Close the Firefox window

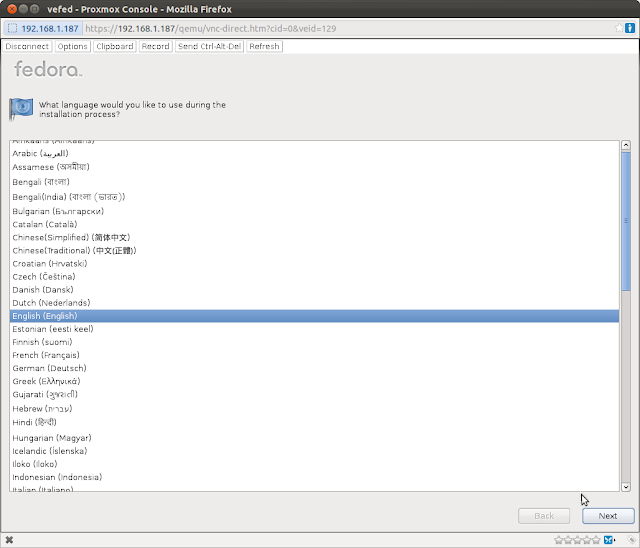(x=12, y=9)
